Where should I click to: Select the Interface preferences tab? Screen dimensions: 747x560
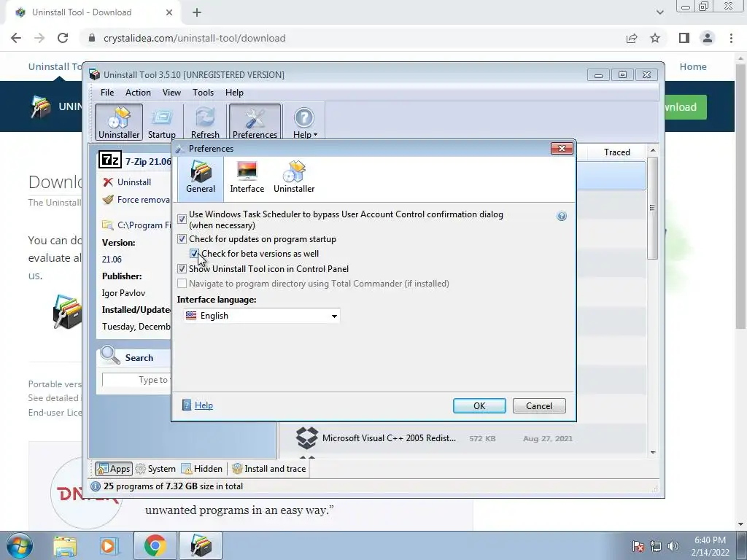[247, 177]
